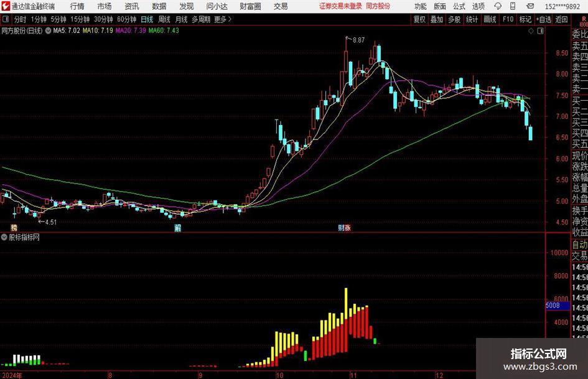Switch to 分时 chart period
Image resolution: width=588 pixels, height=379 pixels.
click(20, 19)
